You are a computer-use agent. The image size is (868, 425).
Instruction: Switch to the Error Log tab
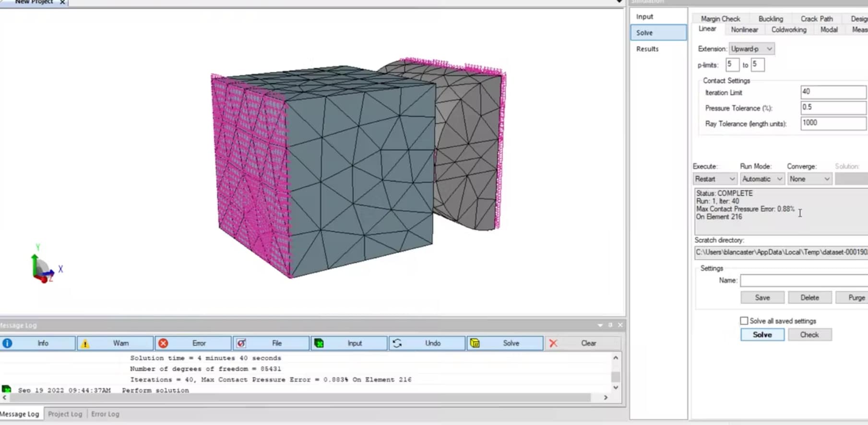(x=105, y=414)
